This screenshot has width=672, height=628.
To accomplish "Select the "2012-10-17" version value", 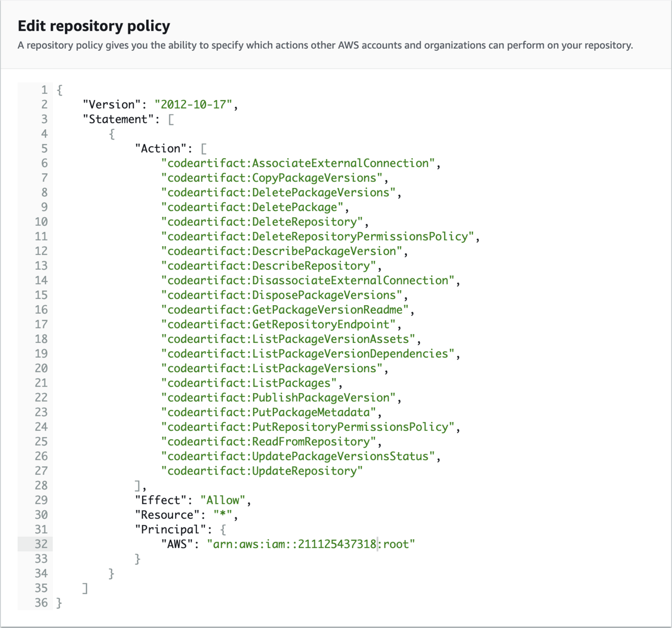I will 193,105.
